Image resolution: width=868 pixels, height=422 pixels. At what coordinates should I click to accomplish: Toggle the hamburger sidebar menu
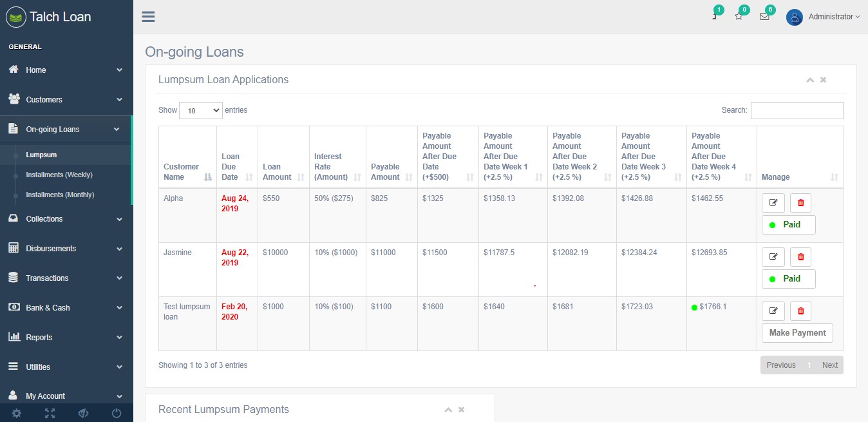[x=148, y=17]
